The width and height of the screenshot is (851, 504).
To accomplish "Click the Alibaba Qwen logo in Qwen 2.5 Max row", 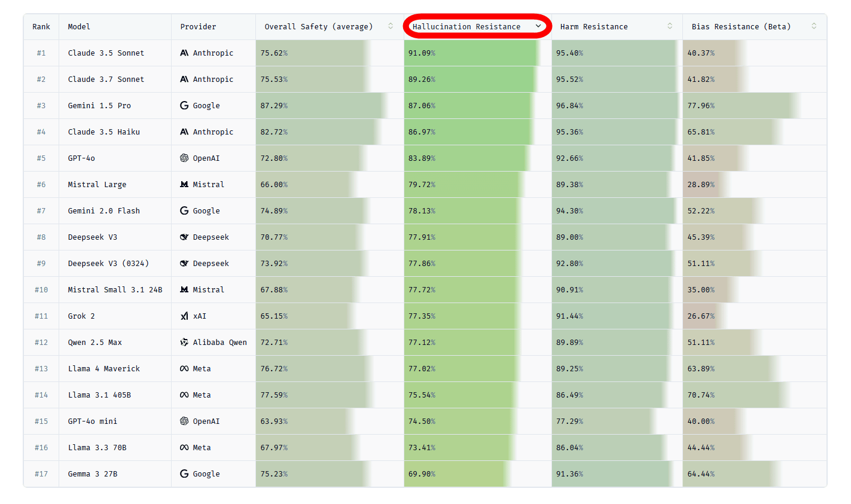I will point(184,343).
